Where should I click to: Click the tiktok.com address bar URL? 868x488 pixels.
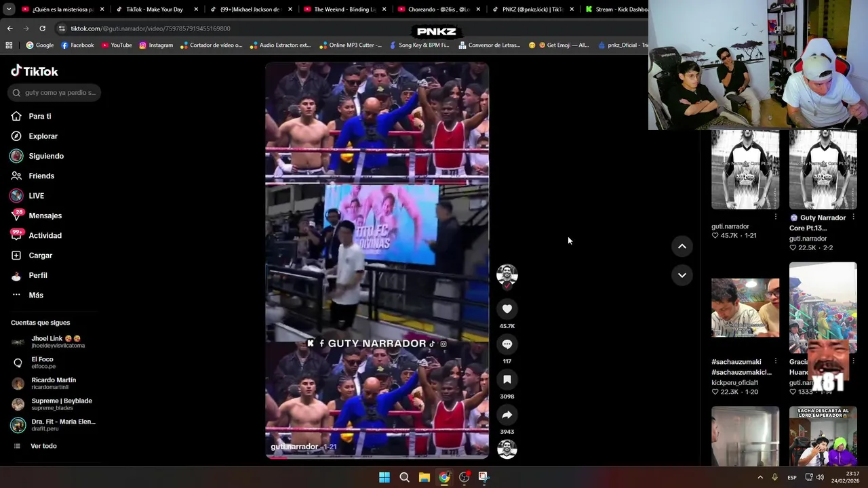pos(151,28)
